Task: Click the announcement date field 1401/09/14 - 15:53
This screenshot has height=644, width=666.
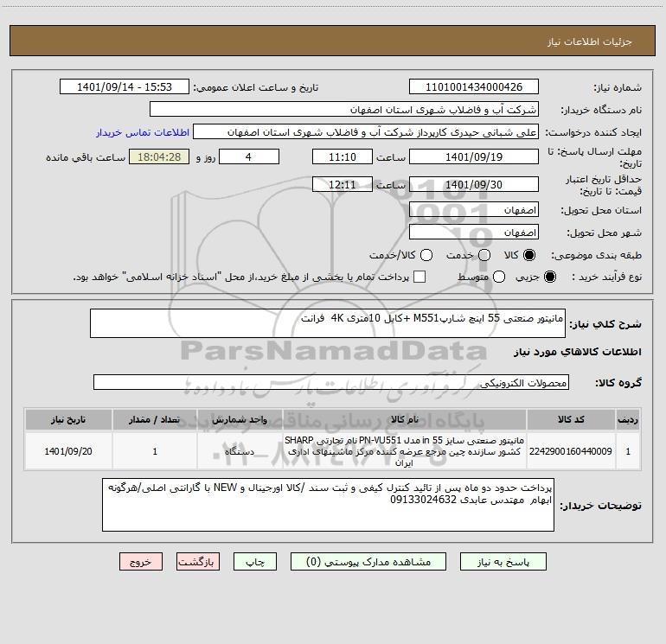Action: point(125,86)
